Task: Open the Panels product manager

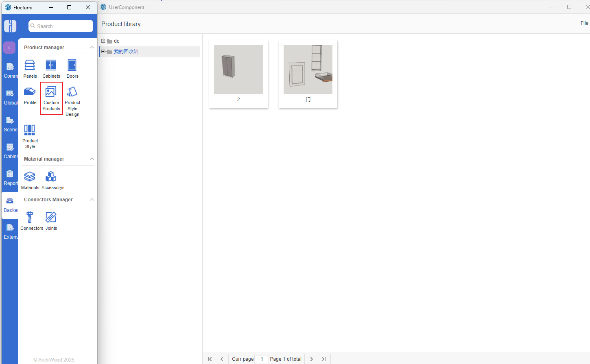Action: point(30,68)
